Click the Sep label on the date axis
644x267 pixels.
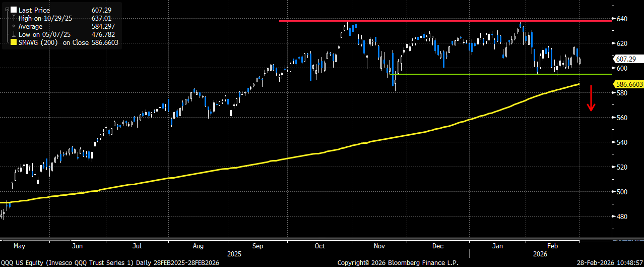click(258, 246)
